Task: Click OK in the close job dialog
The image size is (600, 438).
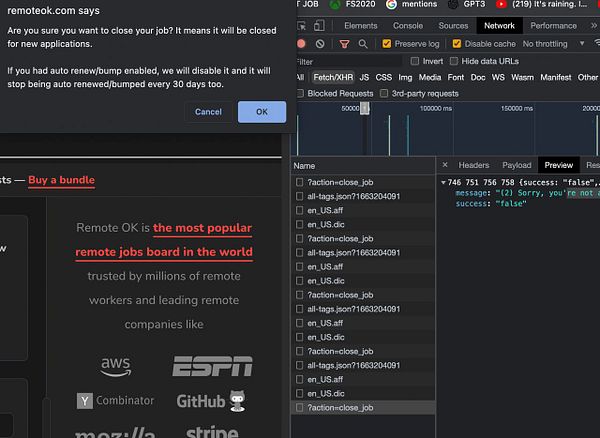Action: [262, 112]
